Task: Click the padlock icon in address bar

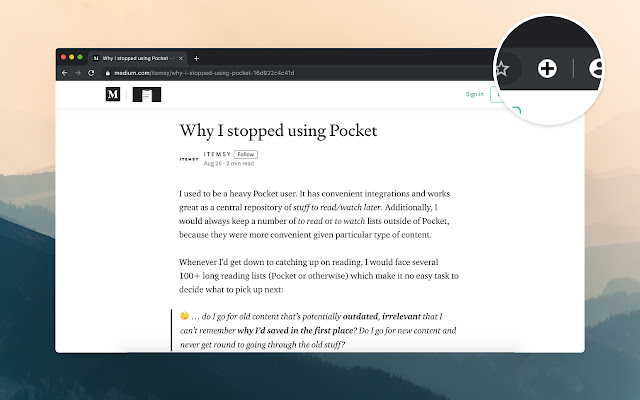Action: click(x=108, y=73)
